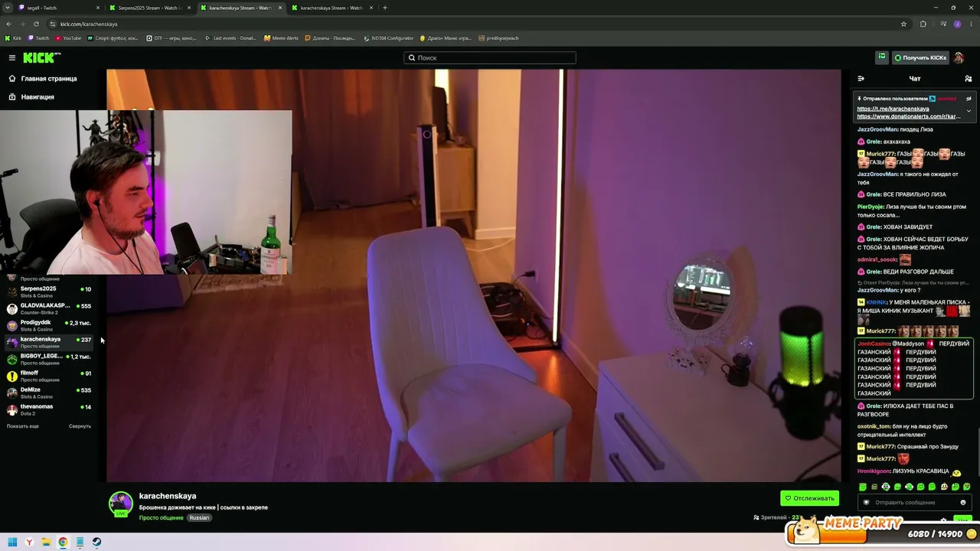Click Получить KICKs button
The image size is (980, 551).
920,57
